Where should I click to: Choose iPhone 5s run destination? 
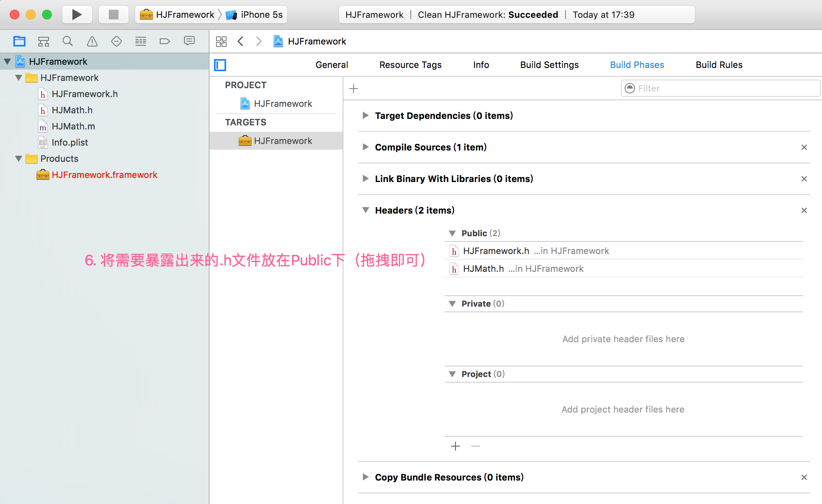coord(254,15)
